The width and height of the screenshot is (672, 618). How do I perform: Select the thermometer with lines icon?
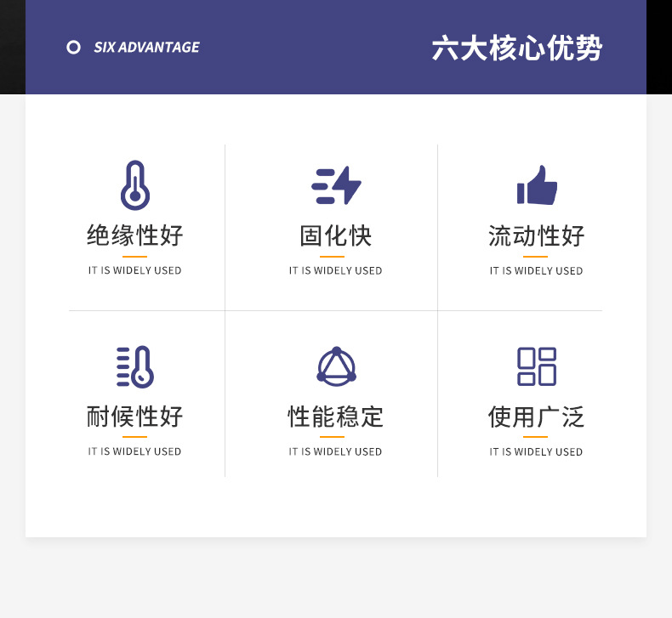(x=134, y=366)
